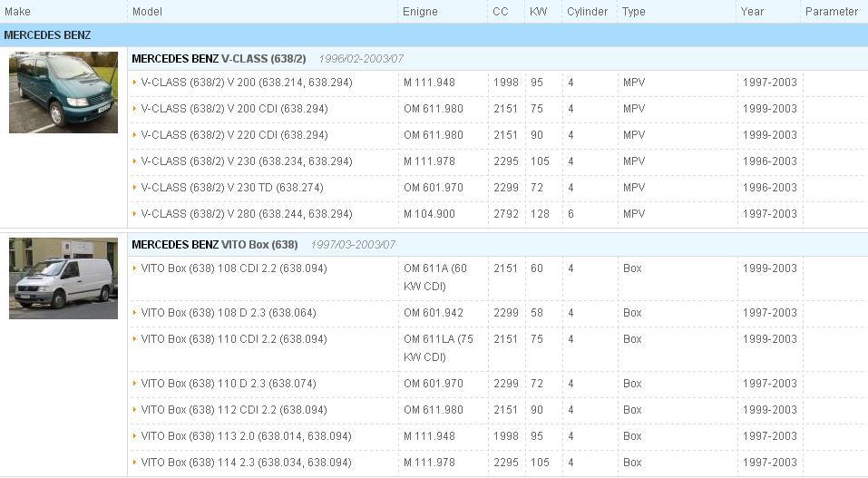Click the Box type in 108 D 2.3 row
The width and height of the screenshot is (868, 478).
pos(632,312)
